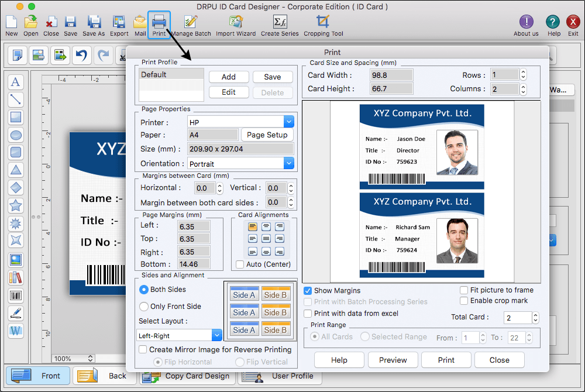
Task: Open the Select Layout Left-Right dropdown
Action: [x=180, y=335]
